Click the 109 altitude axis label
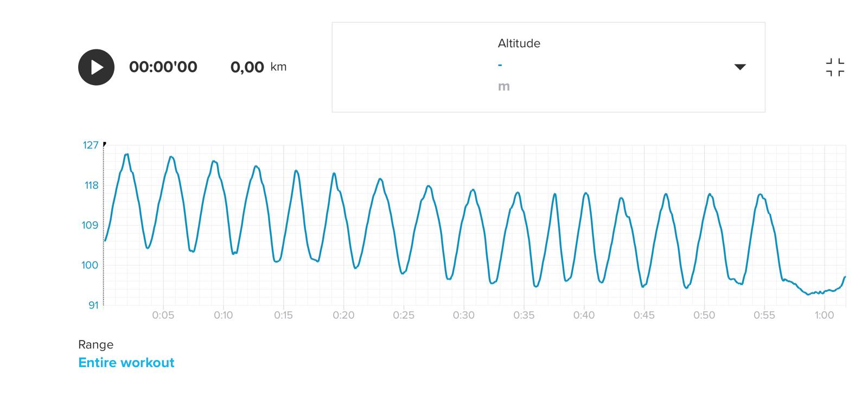This screenshot has width=868, height=399. (x=90, y=226)
